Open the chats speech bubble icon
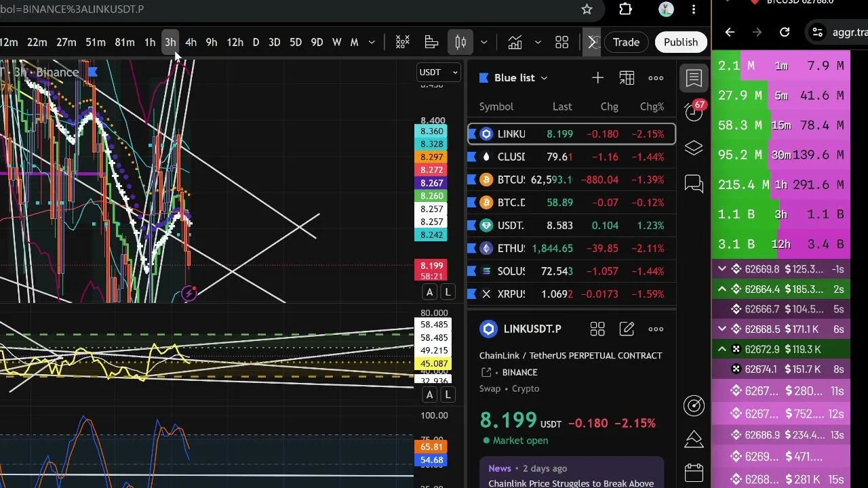Screen dimensions: 868x488 [694, 184]
